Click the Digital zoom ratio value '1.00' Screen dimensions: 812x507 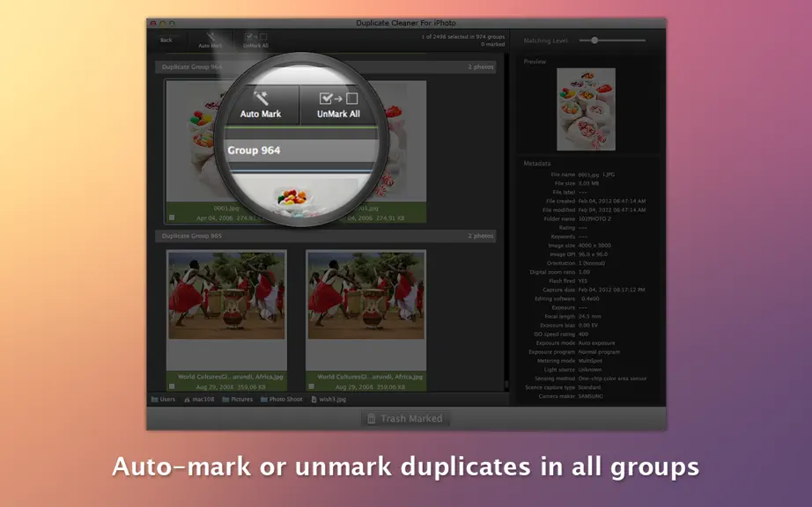click(x=584, y=272)
